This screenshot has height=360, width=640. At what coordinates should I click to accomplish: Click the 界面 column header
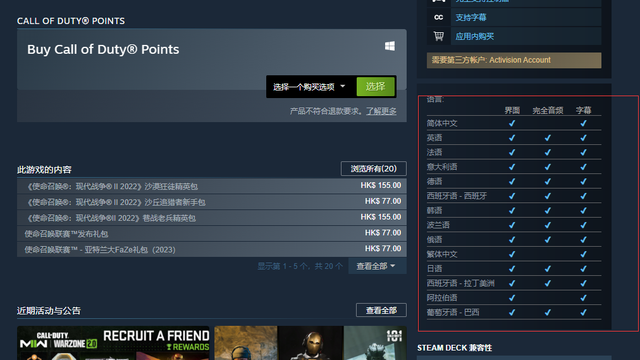512,110
